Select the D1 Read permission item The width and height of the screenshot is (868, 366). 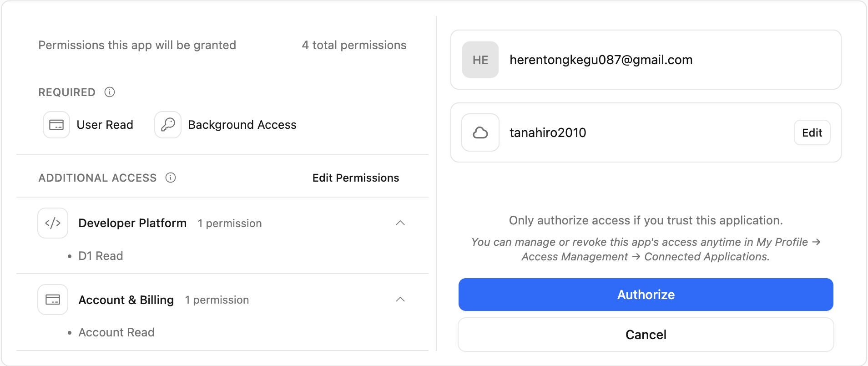tap(101, 256)
